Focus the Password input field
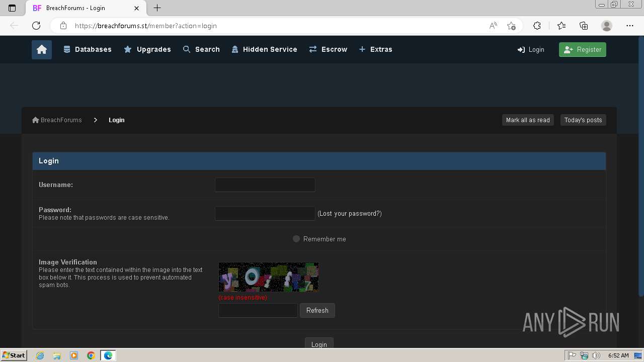The image size is (644, 362). (x=265, y=213)
